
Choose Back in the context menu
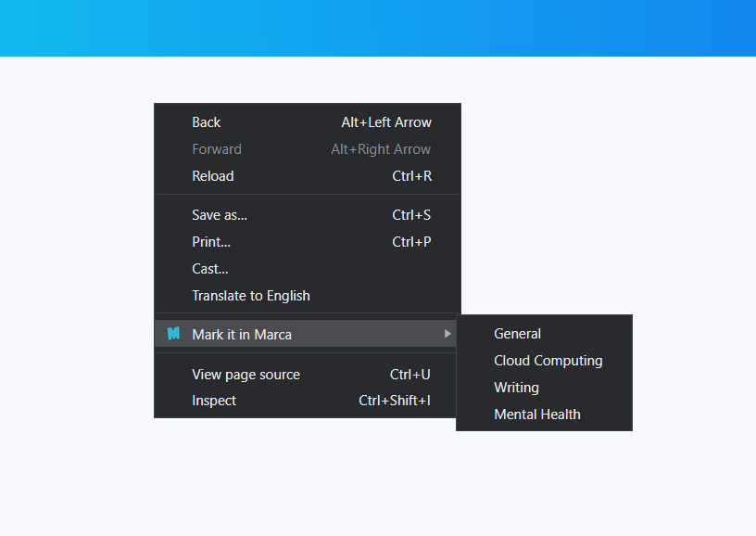(x=308, y=122)
